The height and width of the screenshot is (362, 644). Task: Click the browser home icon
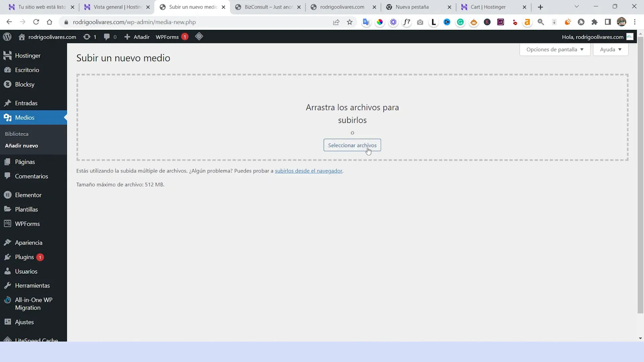click(50, 22)
